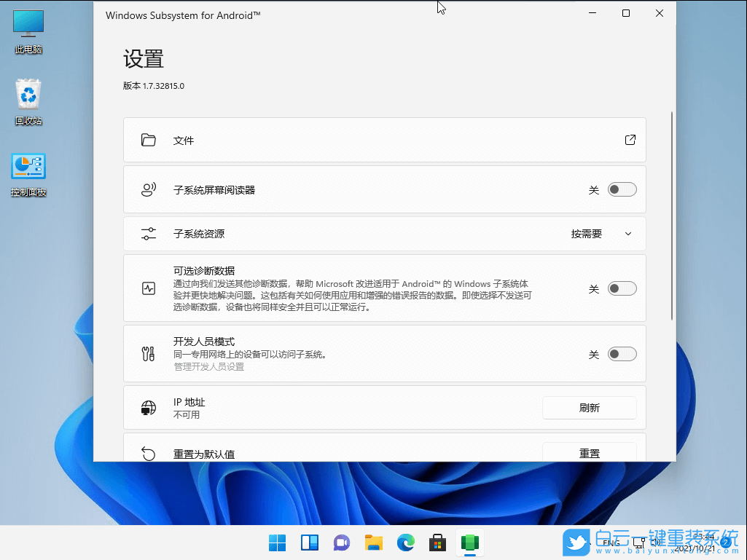Click the reset arrow icon beside 重置为默认值
This screenshot has height=560, width=747.
point(148,453)
